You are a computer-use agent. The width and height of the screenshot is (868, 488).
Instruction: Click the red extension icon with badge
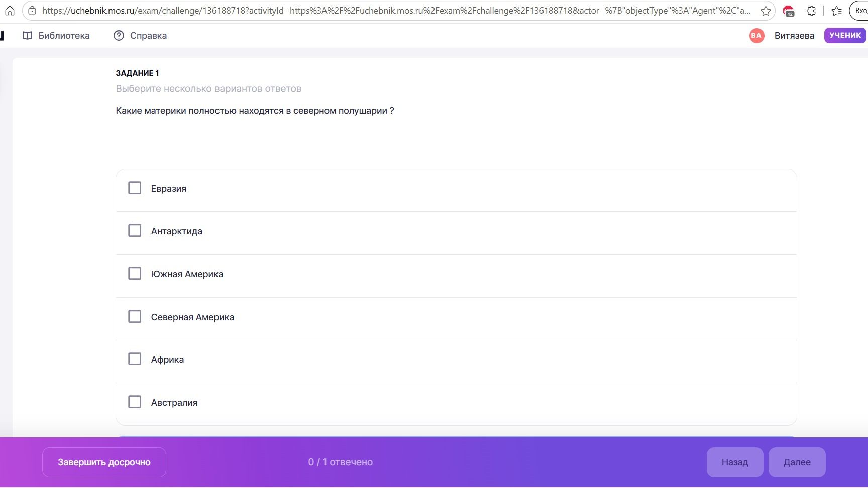789,11
